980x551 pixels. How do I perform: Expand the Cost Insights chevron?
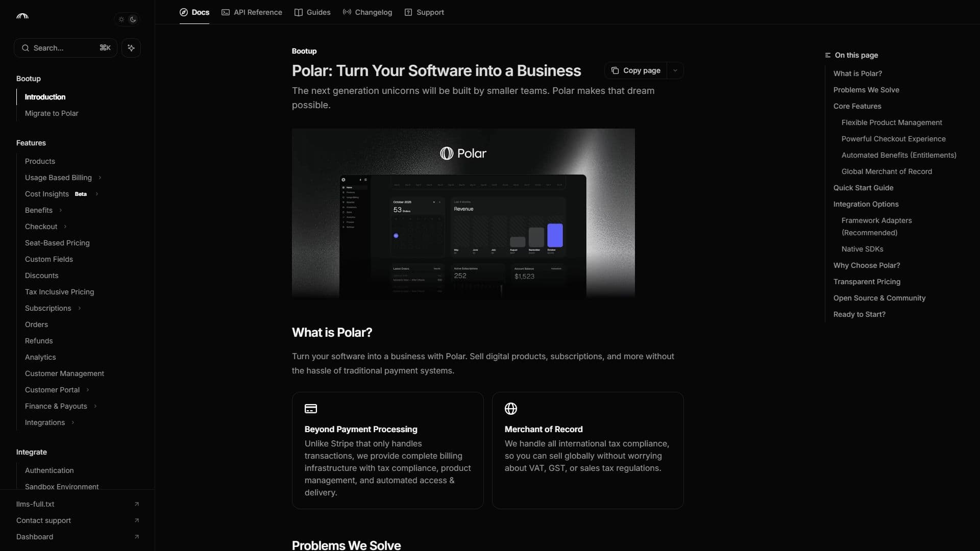pos(96,194)
